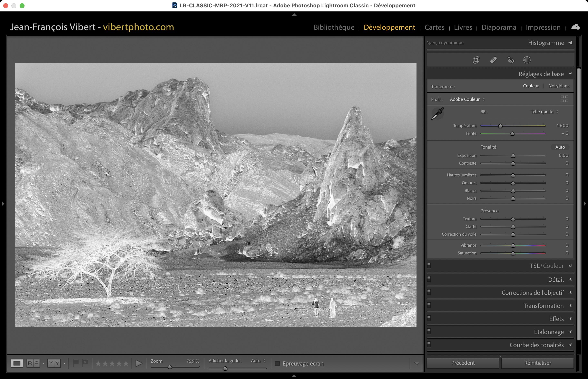Viewport: 588px width, 379px height.
Task: Click the cloud sync status icon
Action: point(576,27)
